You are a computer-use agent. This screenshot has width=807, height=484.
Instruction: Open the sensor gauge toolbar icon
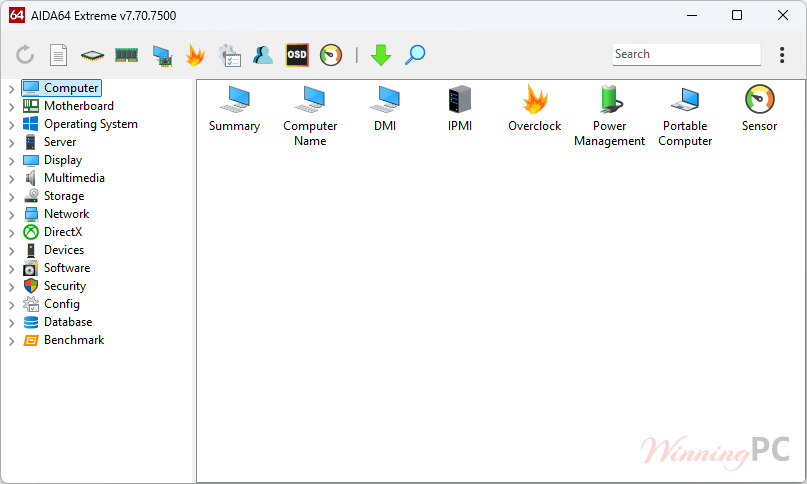point(331,55)
